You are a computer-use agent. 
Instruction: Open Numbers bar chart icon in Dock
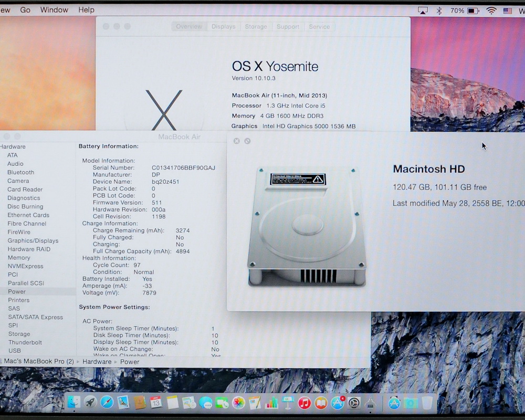271,403
